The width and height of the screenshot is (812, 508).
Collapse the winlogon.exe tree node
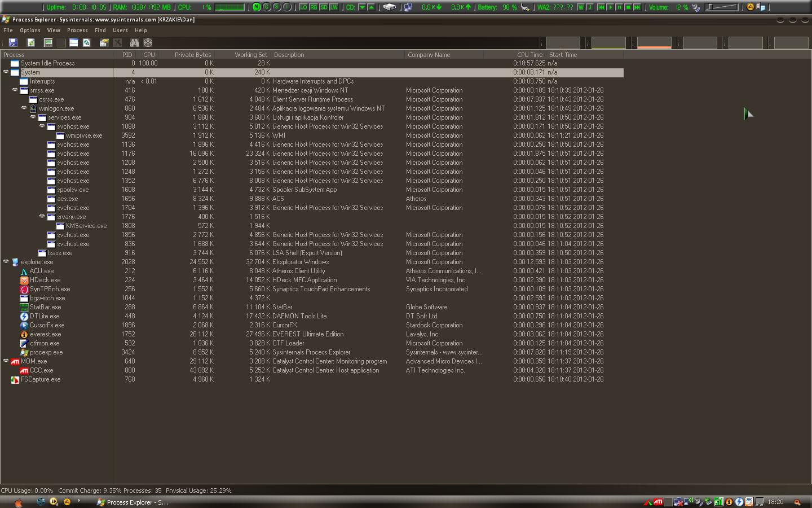pos(24,108)
